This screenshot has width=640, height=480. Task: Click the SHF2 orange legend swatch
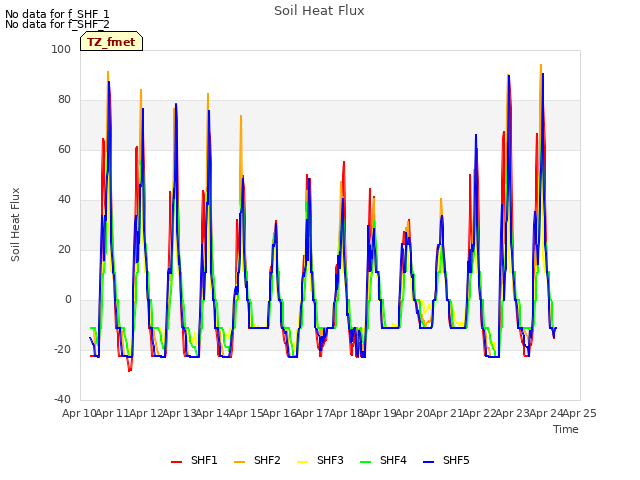(240, 461)
